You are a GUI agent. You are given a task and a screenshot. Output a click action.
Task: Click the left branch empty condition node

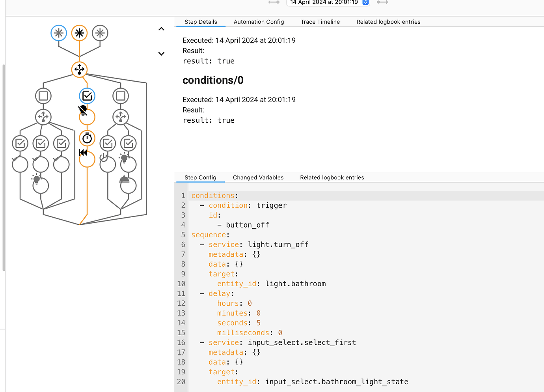(x=43, y=95)
